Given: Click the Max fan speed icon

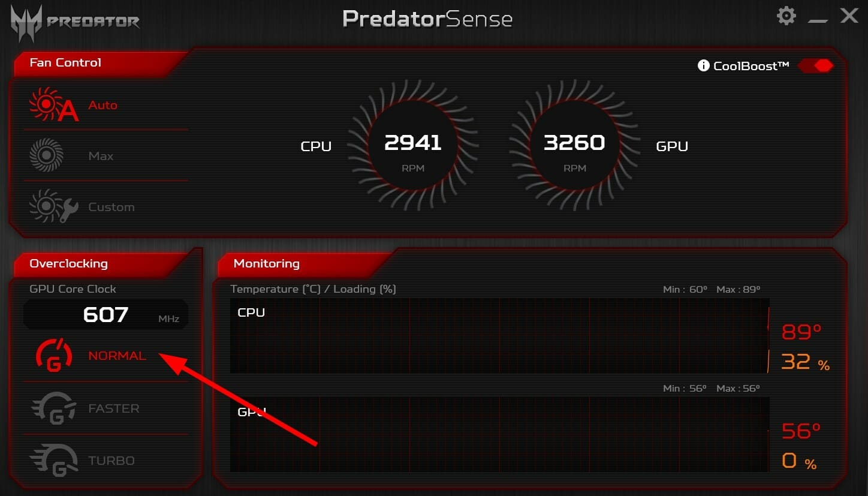Looking at the screenshot, I should pyautogui.click(x=46, y=155).
